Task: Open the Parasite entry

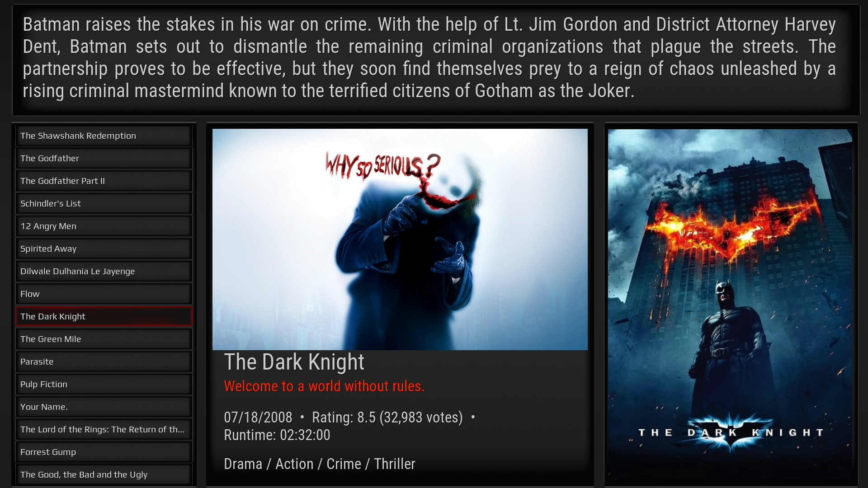Action: (104, 361)
